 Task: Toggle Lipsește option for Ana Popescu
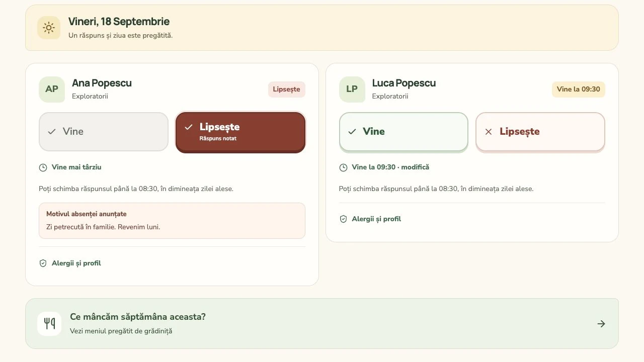(x=240, y=132)
